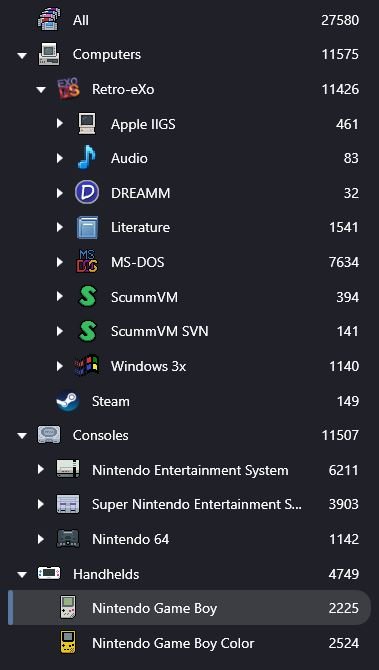Expand the Nintendo Entertainment System node

[41, 470]
